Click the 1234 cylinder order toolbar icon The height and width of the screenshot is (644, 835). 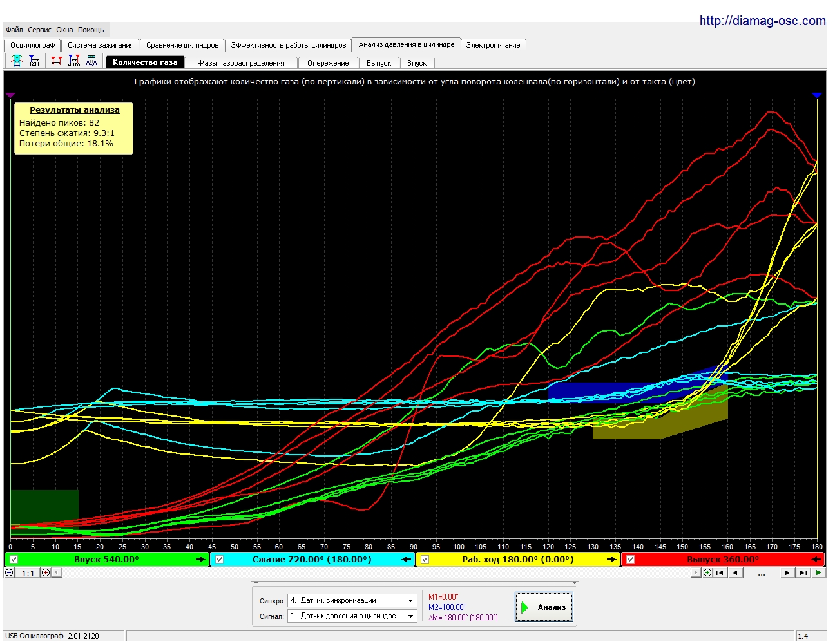click(34, 61)
